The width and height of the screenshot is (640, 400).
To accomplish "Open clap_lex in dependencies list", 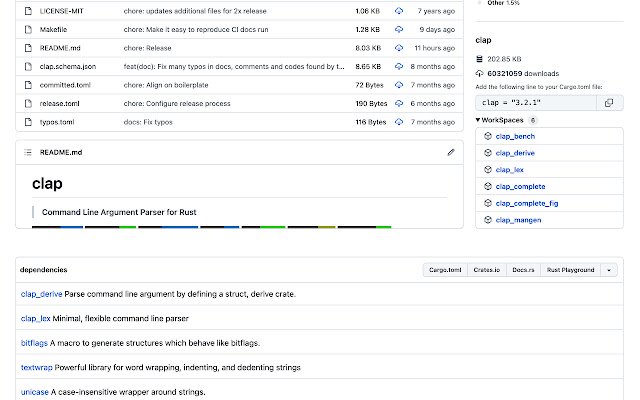I will [x=36, y=318].
